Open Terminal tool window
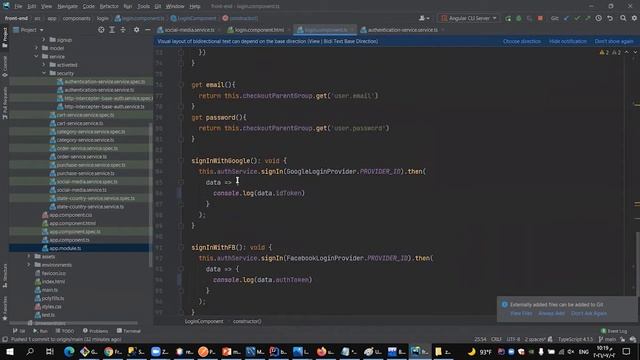The image size is (640, 360). click(x=129, y=331)
